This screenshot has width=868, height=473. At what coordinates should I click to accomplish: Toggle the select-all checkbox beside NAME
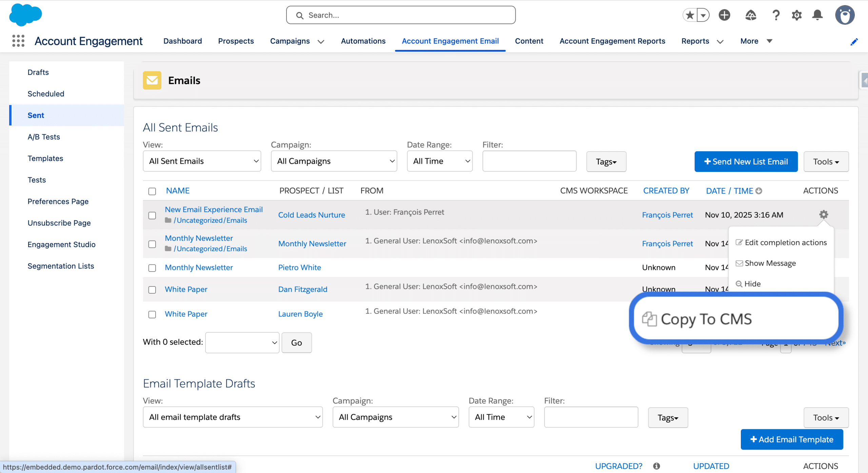click(152, 191)
